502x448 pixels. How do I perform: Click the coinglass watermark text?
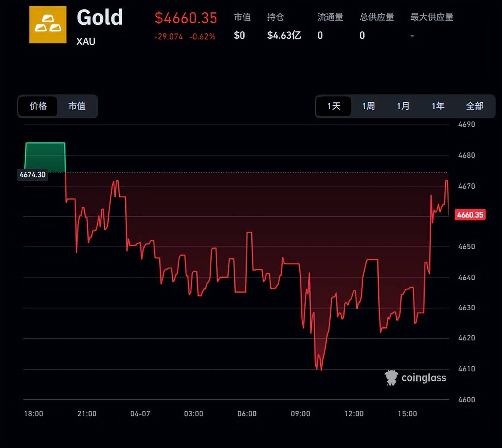click(423, 378)
